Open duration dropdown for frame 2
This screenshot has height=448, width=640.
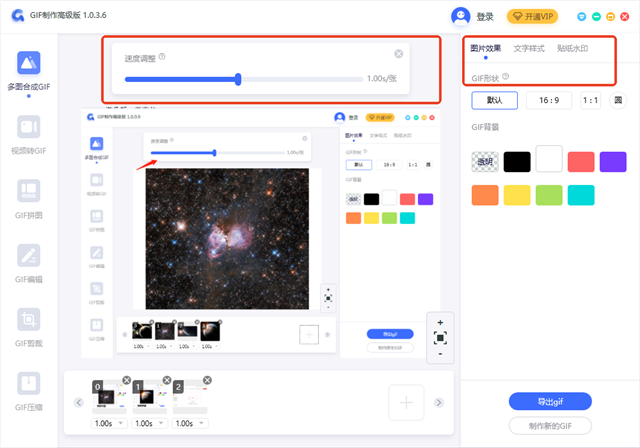coord(190,424)
